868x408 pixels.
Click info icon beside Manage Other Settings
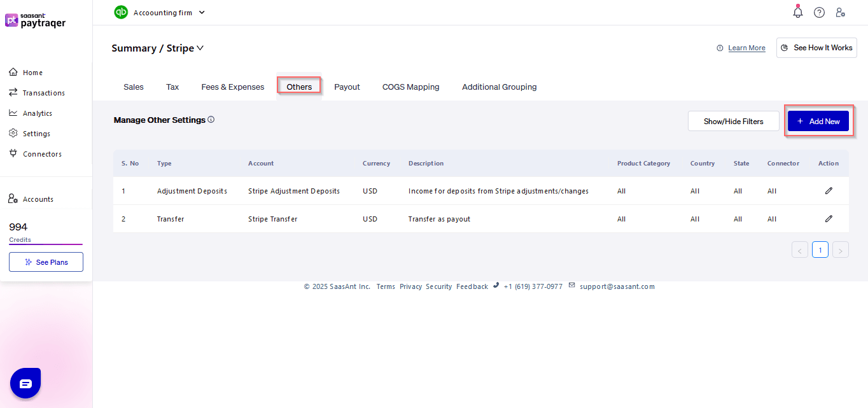pyautogui.click(x=211, y=119)
